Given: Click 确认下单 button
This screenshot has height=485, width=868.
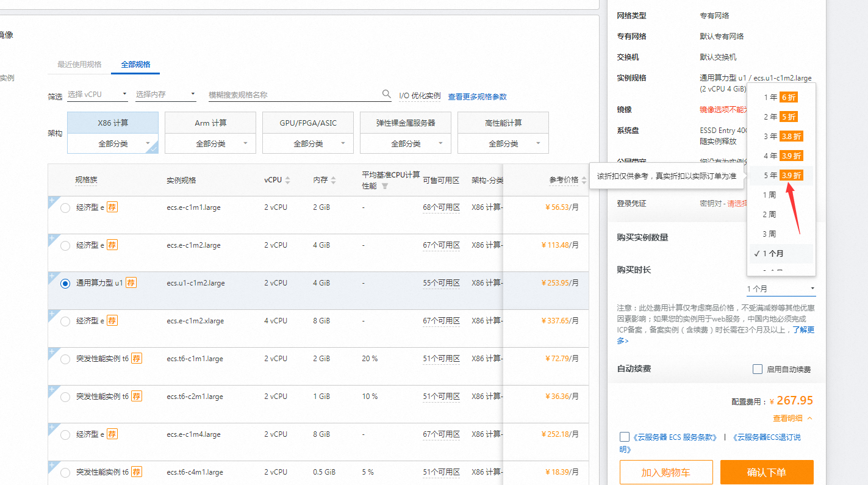Looking at the screenshot, I should click(767, 473).
